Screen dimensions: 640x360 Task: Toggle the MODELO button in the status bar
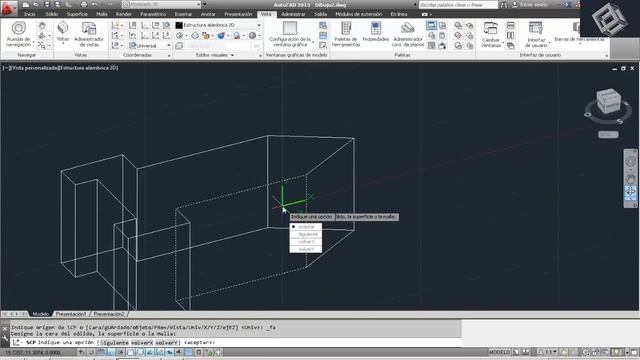point(499,352)
